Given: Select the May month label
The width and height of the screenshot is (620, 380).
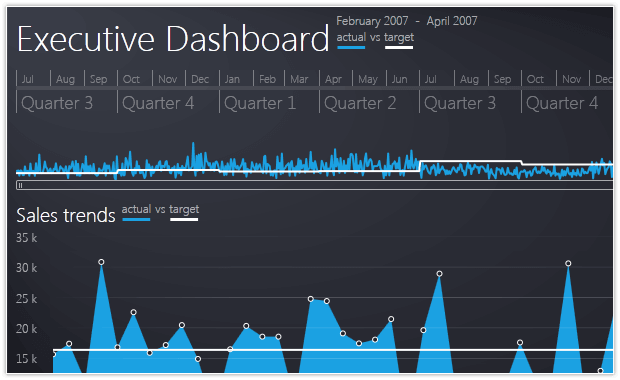Looking at the screenshot, I should [x=368, y=79].
